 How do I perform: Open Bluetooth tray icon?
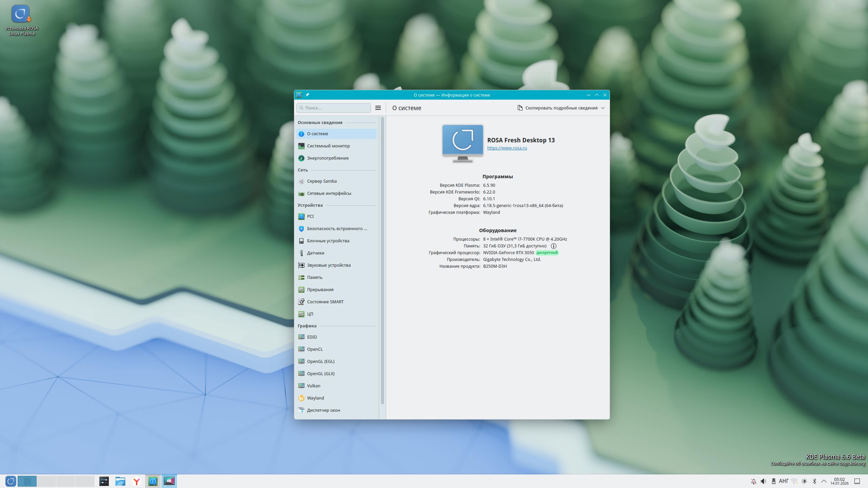(x=814, y=481)
